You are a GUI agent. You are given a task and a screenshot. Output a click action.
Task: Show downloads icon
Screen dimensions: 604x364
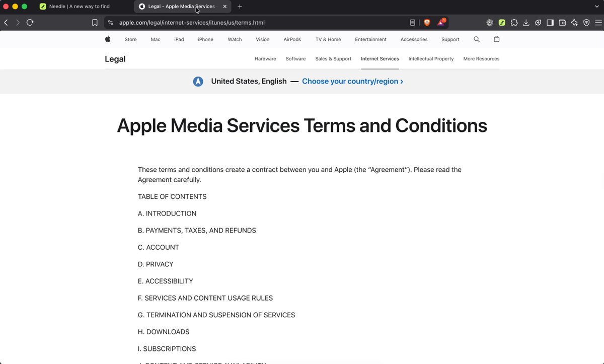click(526, 23)
